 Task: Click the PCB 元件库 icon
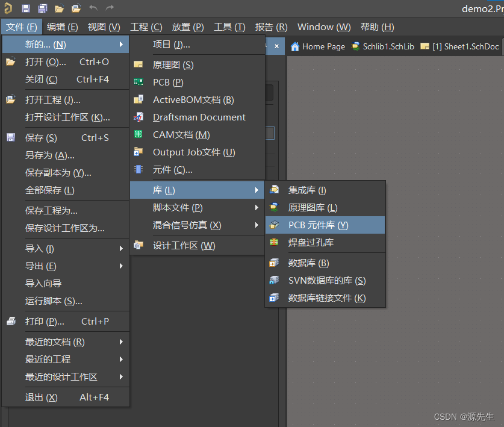click(x=274, y=225)
